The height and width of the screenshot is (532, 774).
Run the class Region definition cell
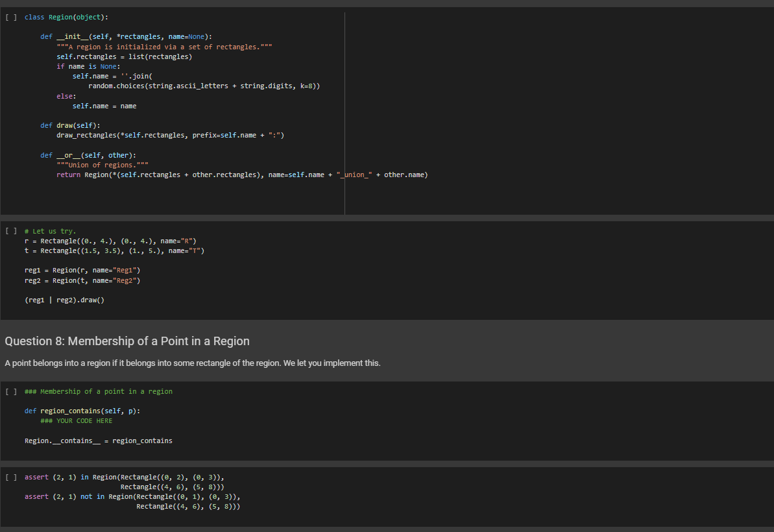[12, 17]
